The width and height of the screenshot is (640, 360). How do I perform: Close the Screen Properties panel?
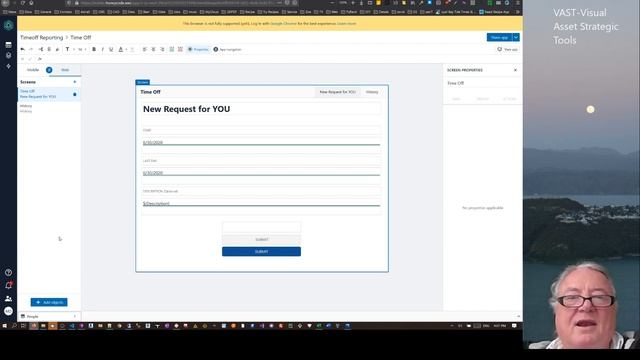click(x=515, y=70)
